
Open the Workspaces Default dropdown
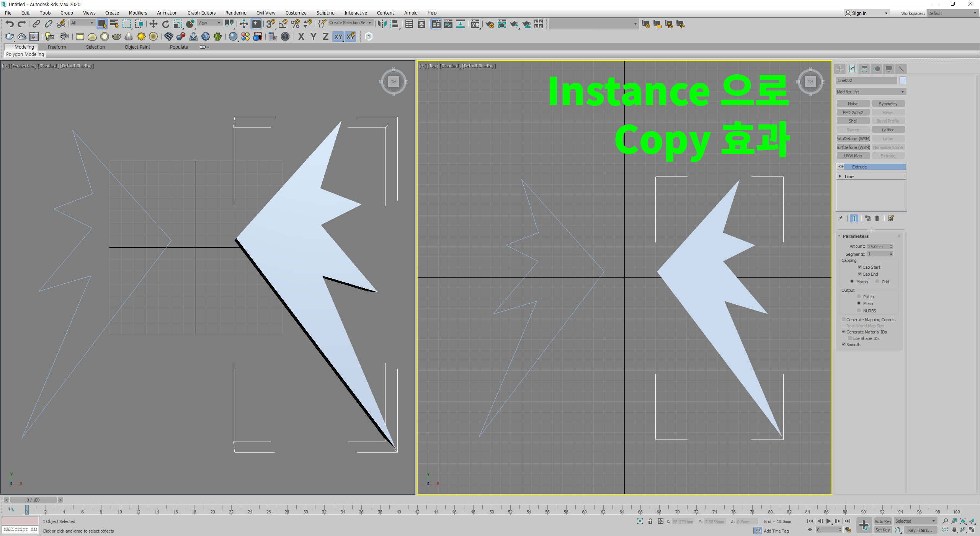tap(952, 13)
